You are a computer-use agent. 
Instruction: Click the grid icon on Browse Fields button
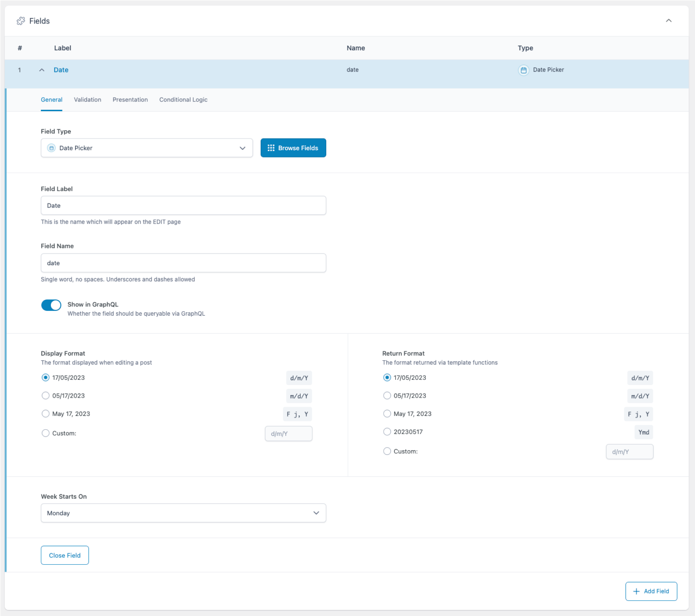click(271, 148)
